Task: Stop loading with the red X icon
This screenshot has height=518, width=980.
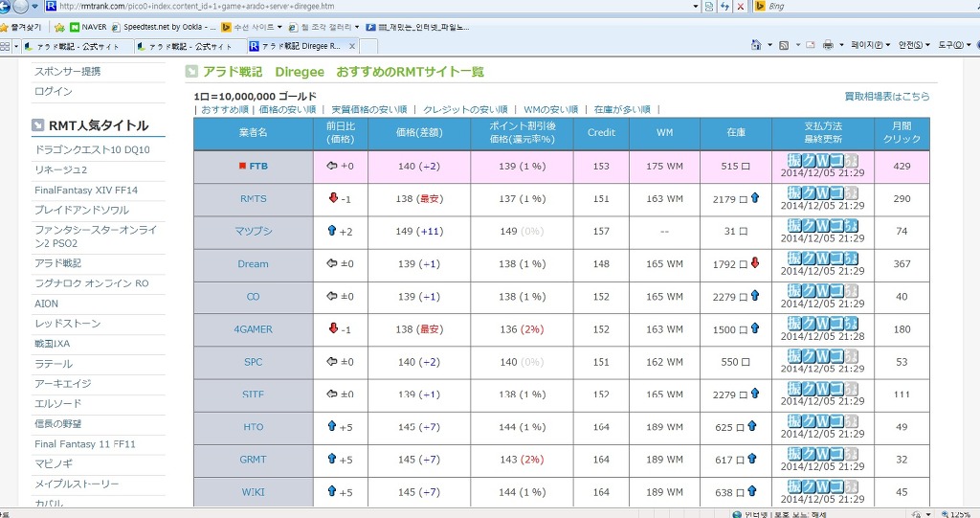Action: click(x=740, y=7)
